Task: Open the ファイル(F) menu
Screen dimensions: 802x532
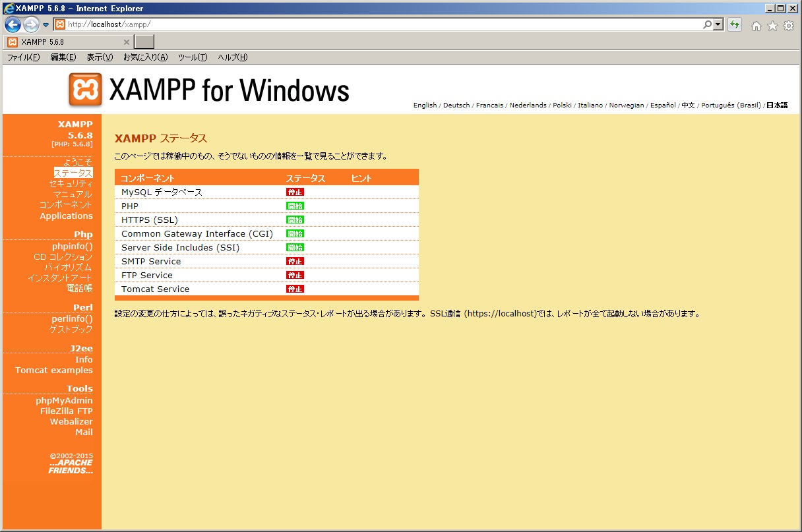Action: point(23,57)
